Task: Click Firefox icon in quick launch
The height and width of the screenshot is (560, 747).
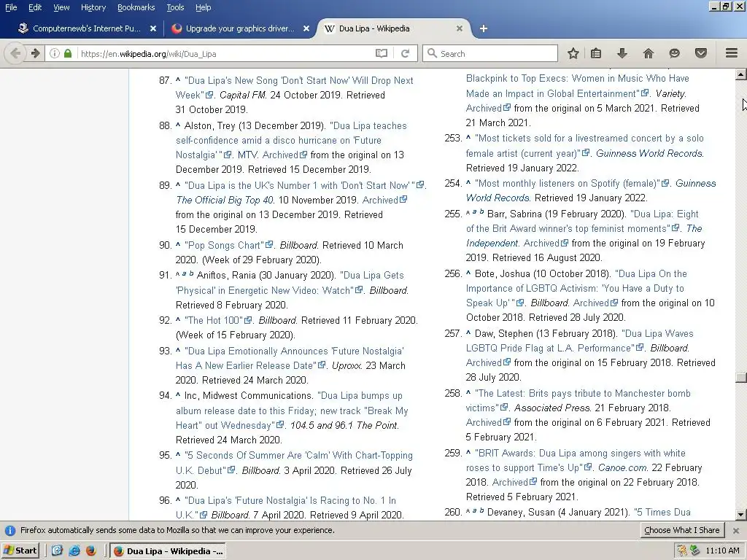Action: [x=91, y=551]
